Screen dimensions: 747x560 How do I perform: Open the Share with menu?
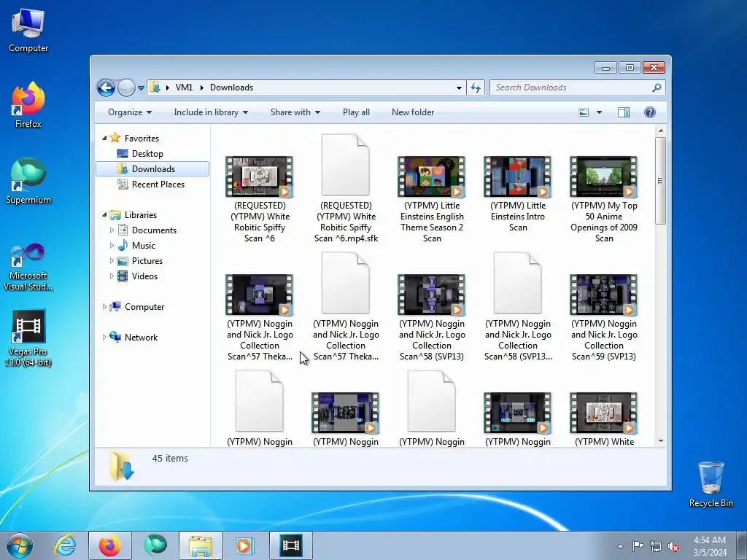coord(295,112)
